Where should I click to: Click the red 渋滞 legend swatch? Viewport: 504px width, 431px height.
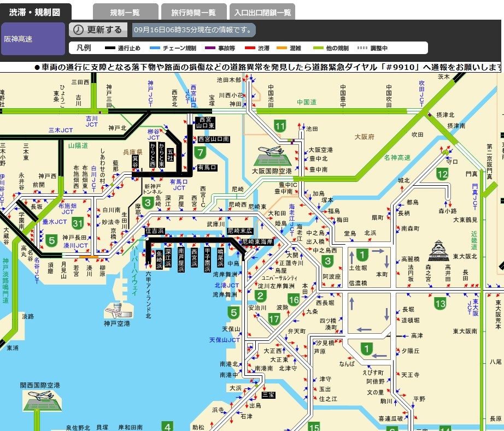click(x=251, y=49)
